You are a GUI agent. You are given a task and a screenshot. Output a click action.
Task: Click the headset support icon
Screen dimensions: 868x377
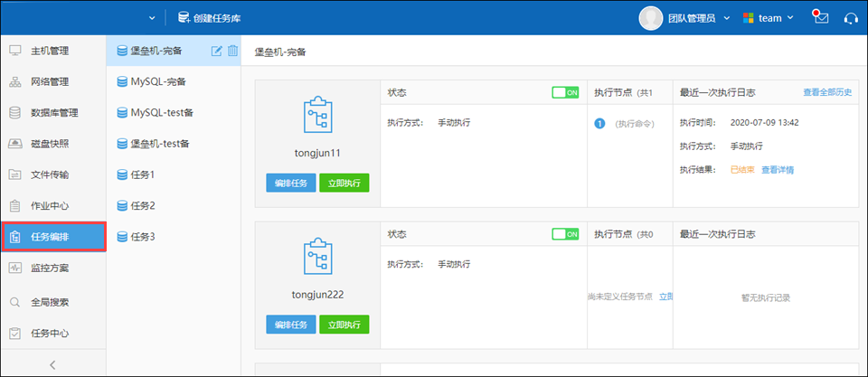coord(850,17)
